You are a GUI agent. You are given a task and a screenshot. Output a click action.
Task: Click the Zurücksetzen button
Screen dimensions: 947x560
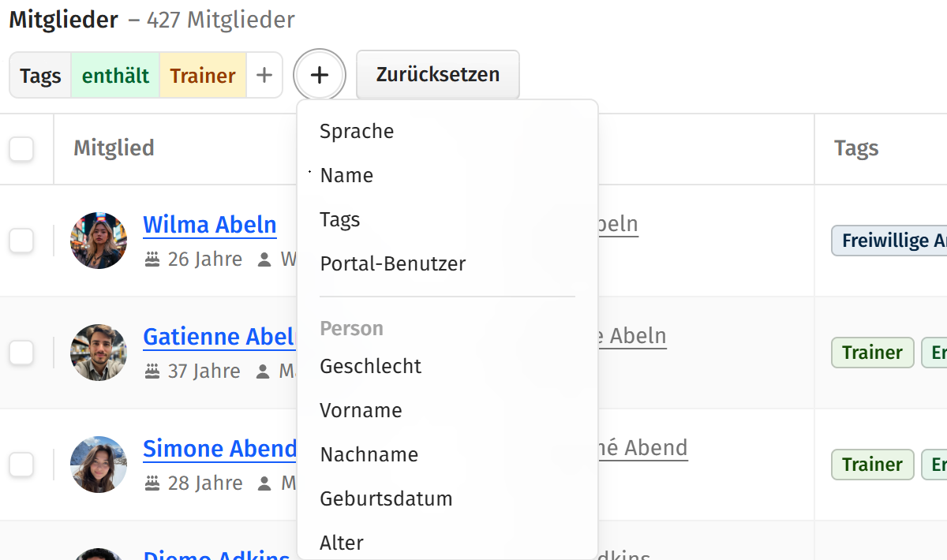(437, 74)
